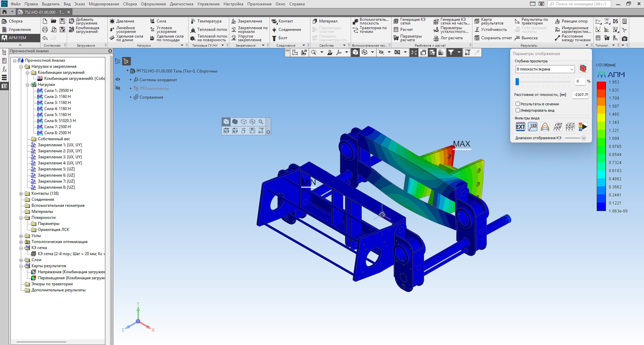Click the Расстояние от плоскости input field
Image resolution: width=644 pixels, height=345 pixels.
(x=580, y=95)
